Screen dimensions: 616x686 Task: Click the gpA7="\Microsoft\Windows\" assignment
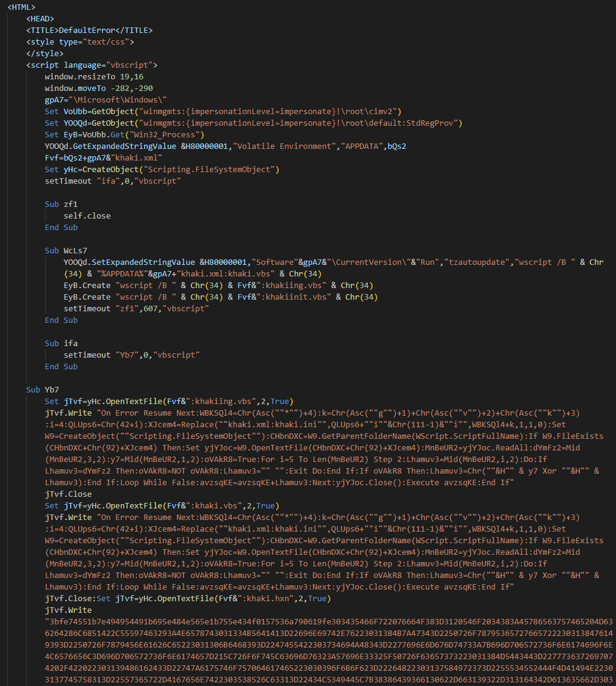[106, 99]
